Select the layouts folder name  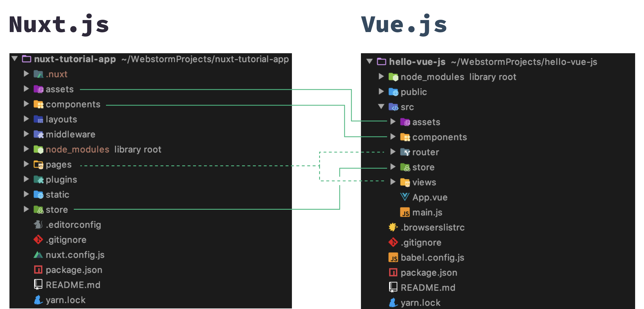coord(61,119)
